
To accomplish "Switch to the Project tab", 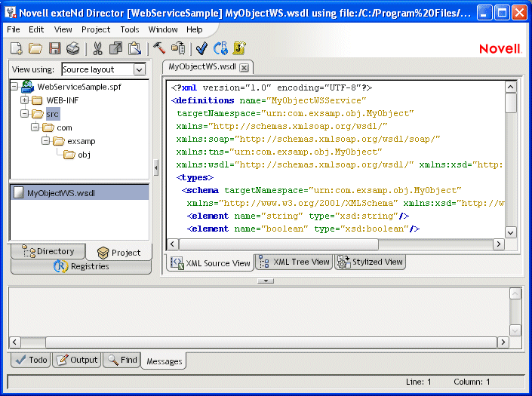I will pyautogui.click(x=118, y=253).
